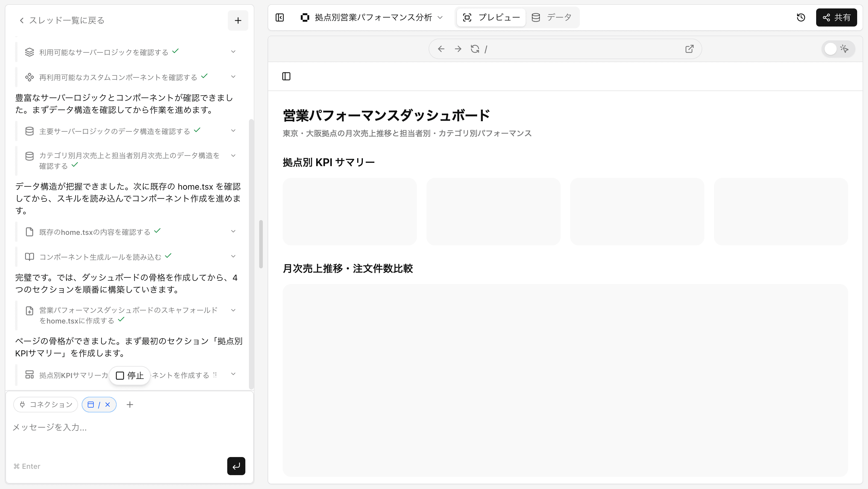
Task: Expand the 利用可能なサーバーロジックを確認する step
Action: click(233, 51)
